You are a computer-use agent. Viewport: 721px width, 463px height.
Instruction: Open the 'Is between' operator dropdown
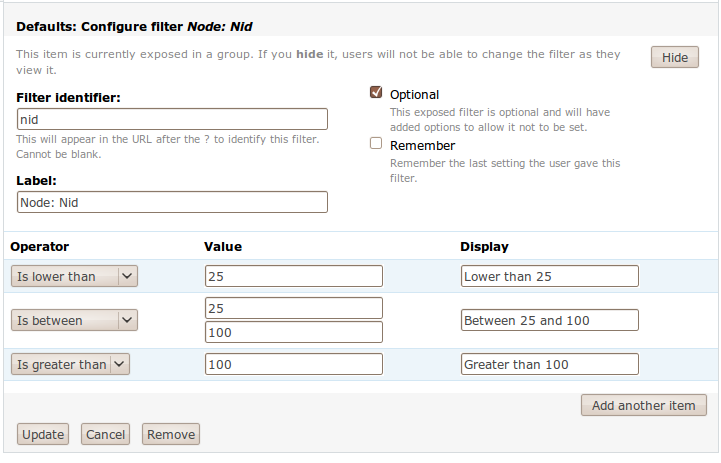pos(74,320)
